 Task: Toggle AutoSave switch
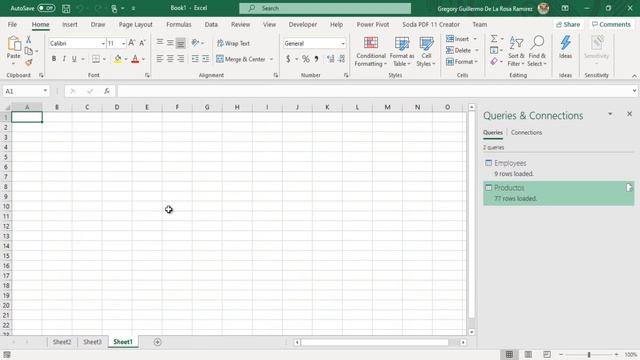(46, 8)
